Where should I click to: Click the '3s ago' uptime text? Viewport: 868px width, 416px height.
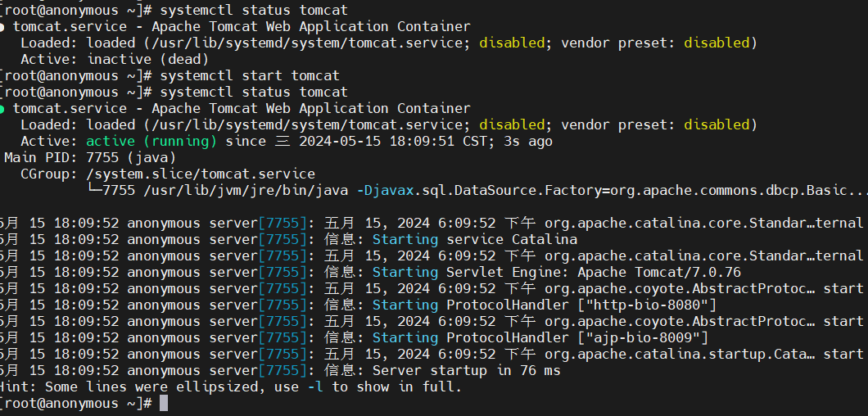coord(528,141)
